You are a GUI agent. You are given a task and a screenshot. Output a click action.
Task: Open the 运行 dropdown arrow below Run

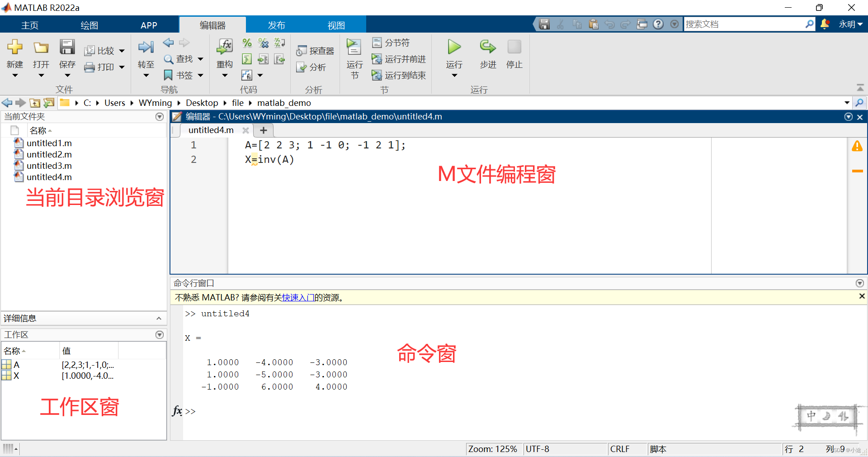(454, 76)
